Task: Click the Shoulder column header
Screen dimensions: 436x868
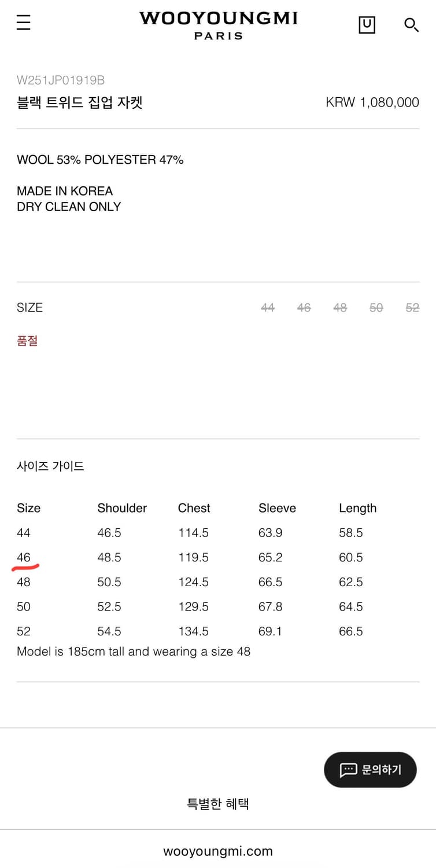Action: click(122, 508)
